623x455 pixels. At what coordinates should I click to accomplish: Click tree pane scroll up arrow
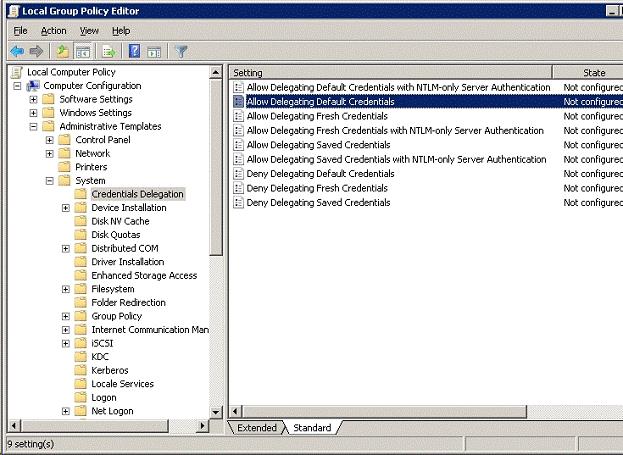tap(215, 72)
